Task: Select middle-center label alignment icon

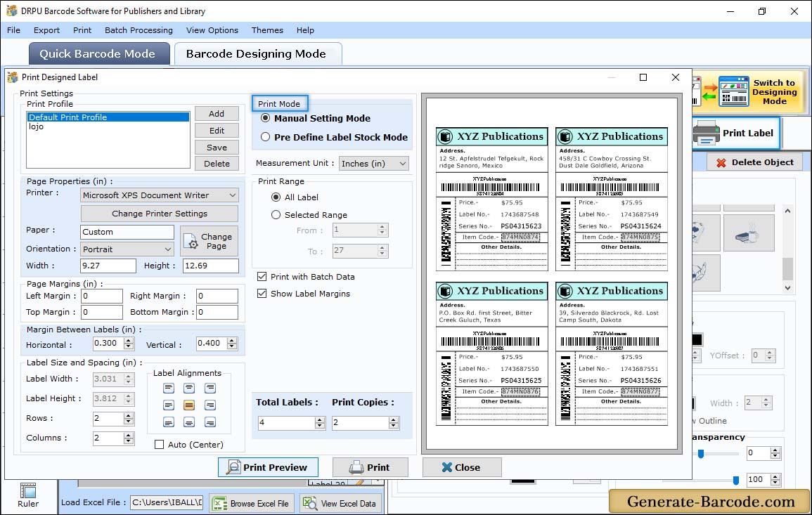Action: coord(189,405)
